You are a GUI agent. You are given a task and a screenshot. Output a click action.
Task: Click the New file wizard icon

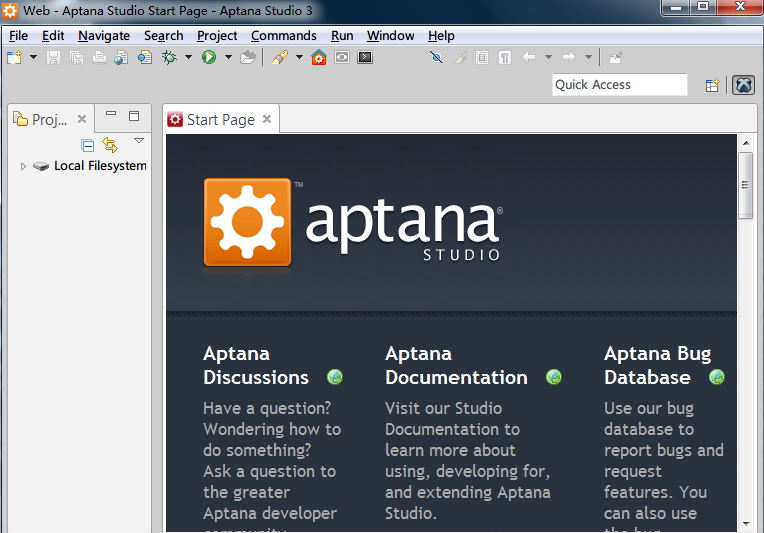14,58
